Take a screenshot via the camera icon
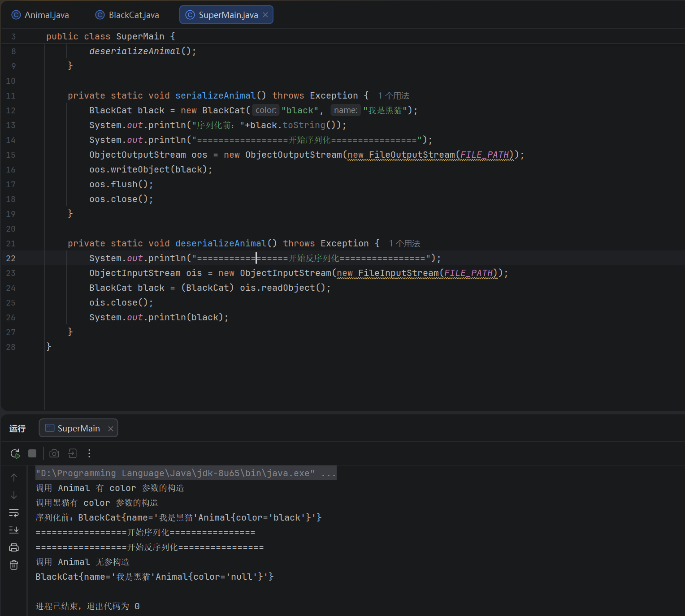 (54, 453)
